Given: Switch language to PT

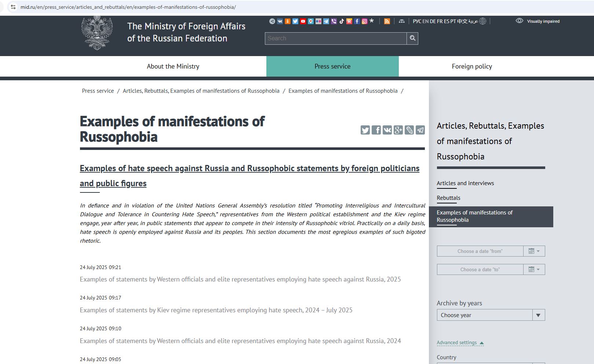Looking at the screenshot, I should point(453,21).
